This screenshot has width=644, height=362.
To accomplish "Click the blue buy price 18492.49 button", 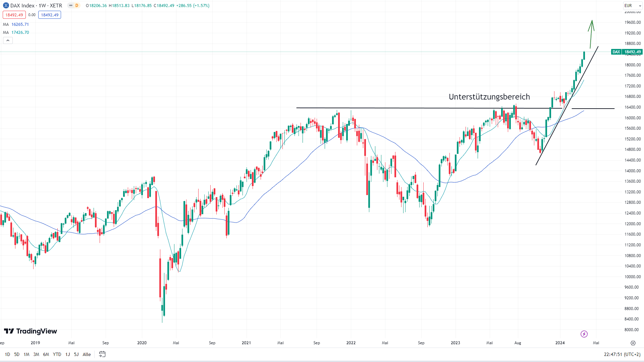I will (x=50, y=15).
